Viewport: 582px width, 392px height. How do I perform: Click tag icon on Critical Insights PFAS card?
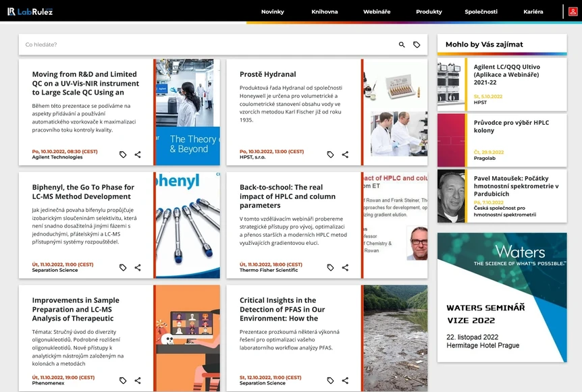pyautogui.click(x=330, y=381)
